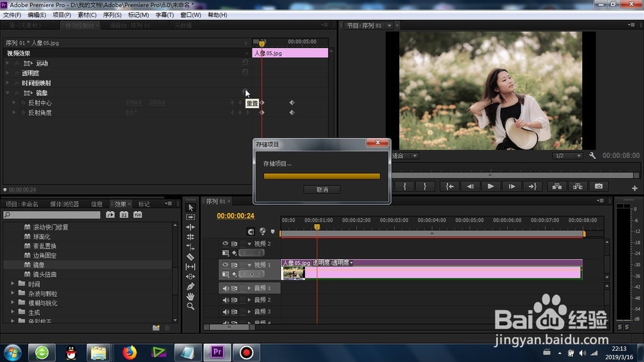Click the accelerated effects filter icon

click(110, 214)
